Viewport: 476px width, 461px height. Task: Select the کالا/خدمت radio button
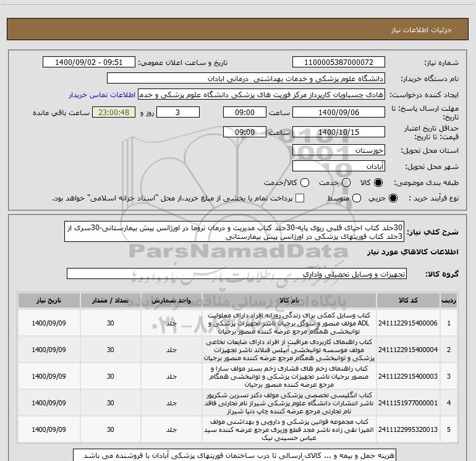(x=305, y=183)
